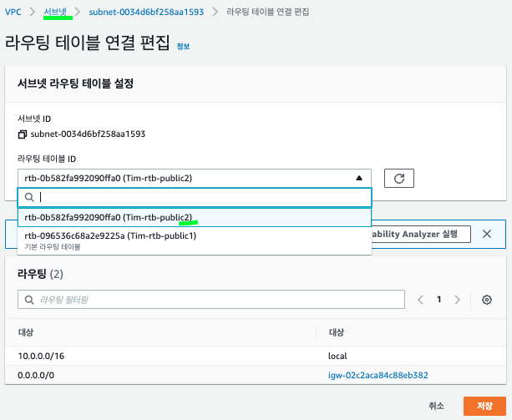
Task: Run the Reachability Analyzer button
Action: 421,234
